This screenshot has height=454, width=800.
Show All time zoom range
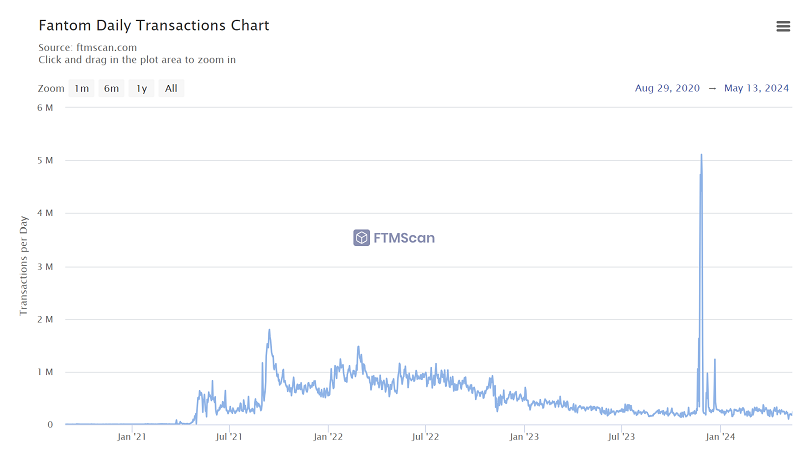point(171,88)
